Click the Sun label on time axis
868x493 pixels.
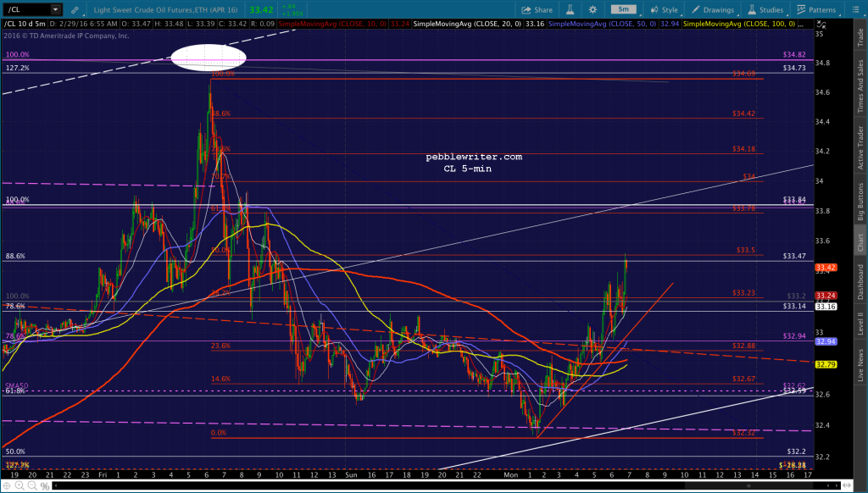351,474
